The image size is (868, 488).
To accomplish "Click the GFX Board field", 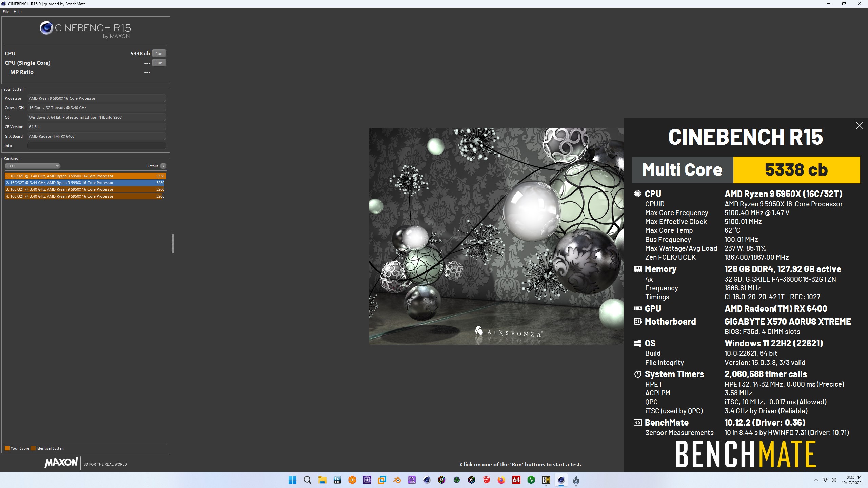I will click(97, 136).
